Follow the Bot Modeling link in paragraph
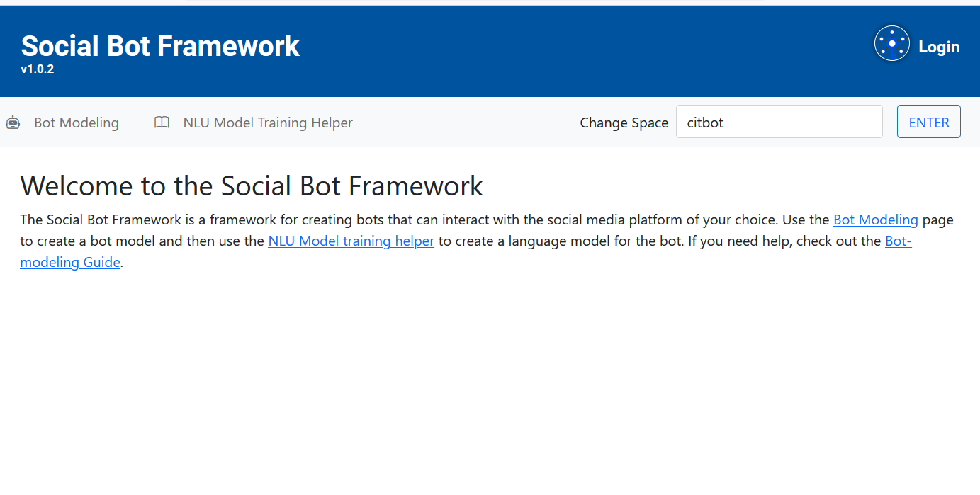 point(876,220)
